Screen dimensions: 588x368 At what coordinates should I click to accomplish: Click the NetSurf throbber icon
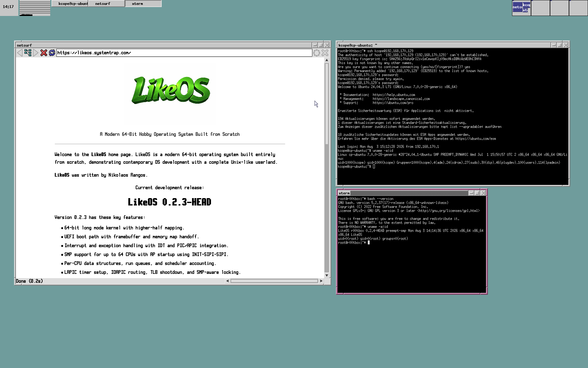(317, 53)
